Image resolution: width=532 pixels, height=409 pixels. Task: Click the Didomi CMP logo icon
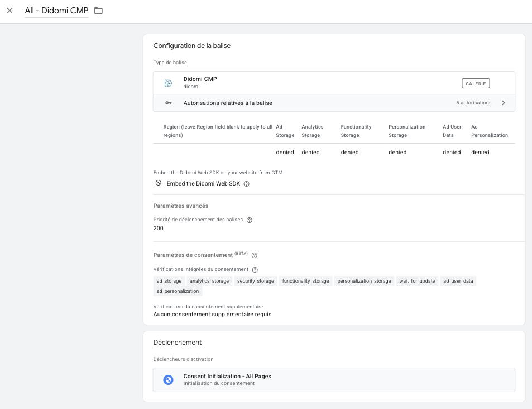click(168, 83)
